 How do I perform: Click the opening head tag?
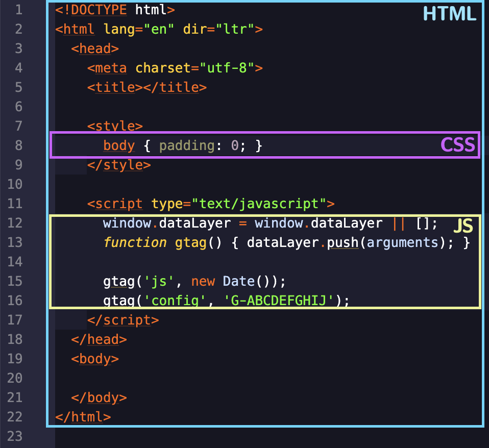95,48
